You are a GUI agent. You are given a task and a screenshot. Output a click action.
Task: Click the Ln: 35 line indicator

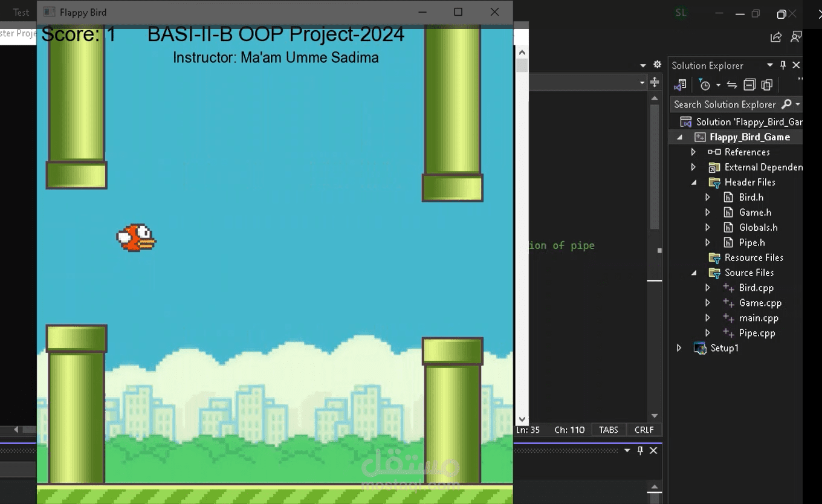[x=528, y=430]
